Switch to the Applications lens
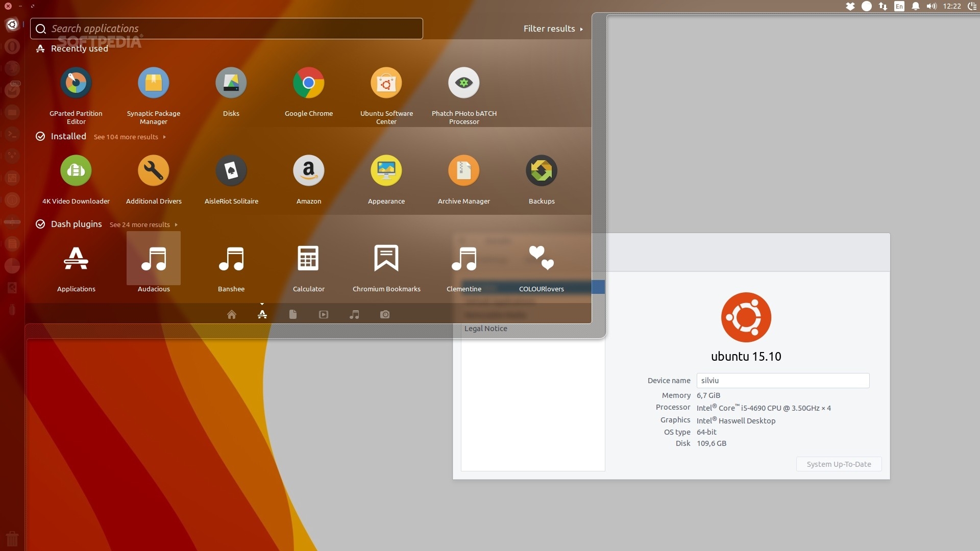This screenshot has height=551, width=980. [262, 314]
